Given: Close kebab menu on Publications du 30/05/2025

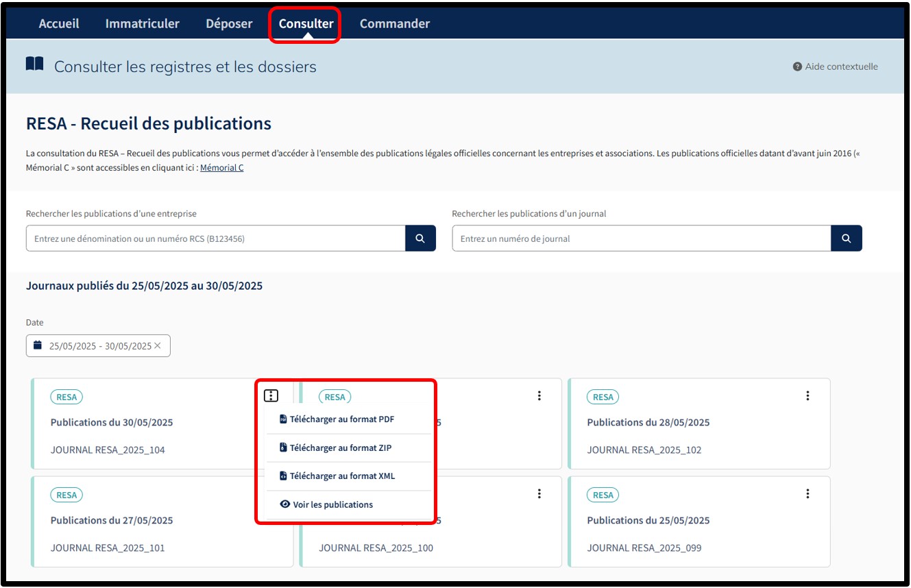Looking at the screenshot, I should [x=271, y=395].
